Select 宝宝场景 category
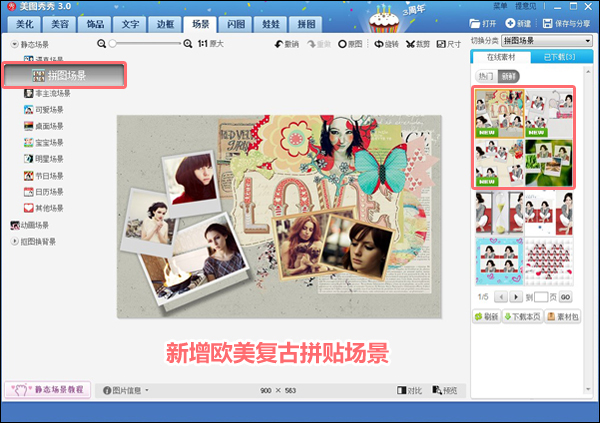Screen dimensions: 600x423 [44, 143]
